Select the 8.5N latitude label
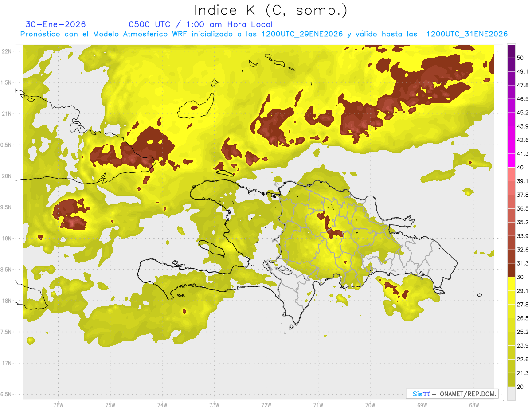The height and width of the screenshot is (411, 532). pyautogui.click(x=7, y=270)
